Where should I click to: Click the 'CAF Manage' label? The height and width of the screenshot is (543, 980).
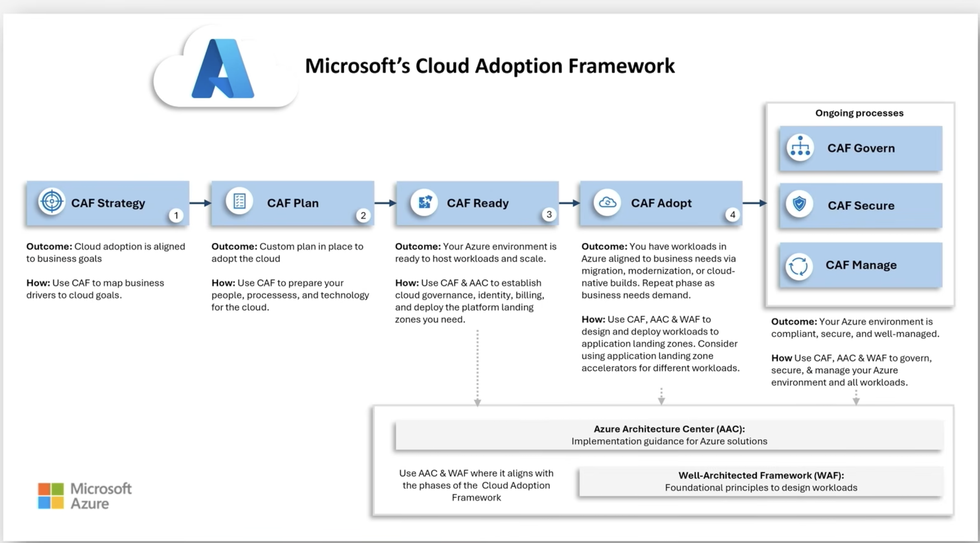(861, 265)
